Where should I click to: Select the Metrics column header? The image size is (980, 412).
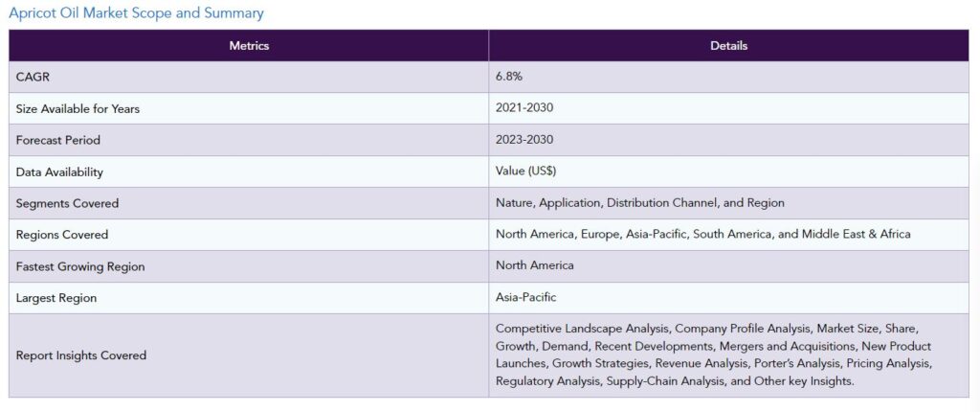click(x=249, y=46)
